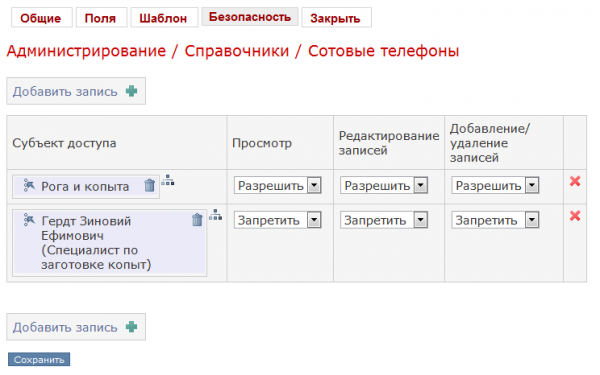Viewport: 600px width, 375px height.
Task: Delete the Рога и копыта row with red X
Action: (575, 181)
